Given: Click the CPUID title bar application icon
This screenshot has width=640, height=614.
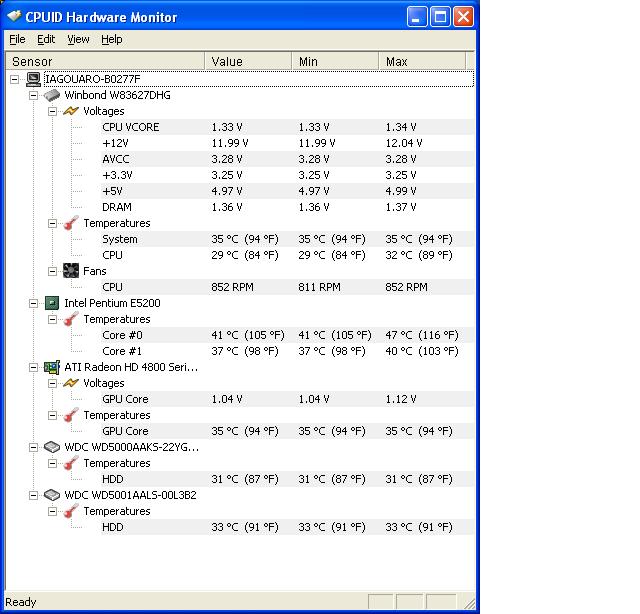Looking at the screenshot, I should pyautogui.click(x=14, y=16).
